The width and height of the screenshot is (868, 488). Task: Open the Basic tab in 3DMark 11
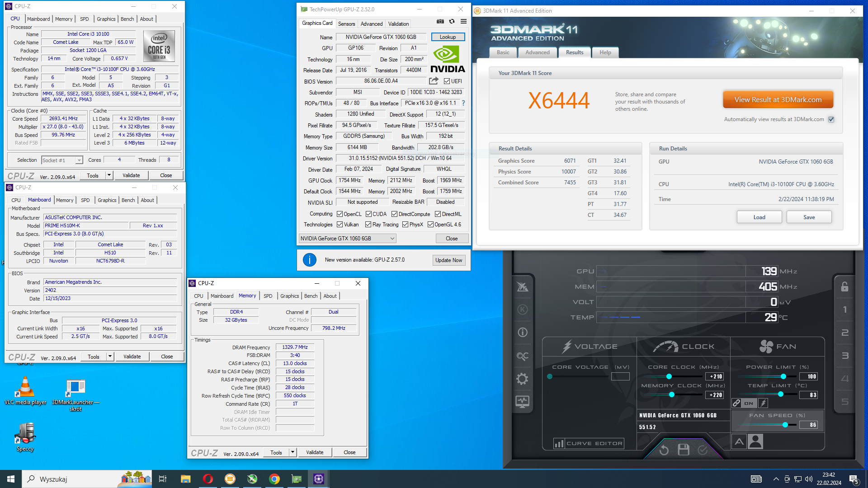click(x=503, y=52)
